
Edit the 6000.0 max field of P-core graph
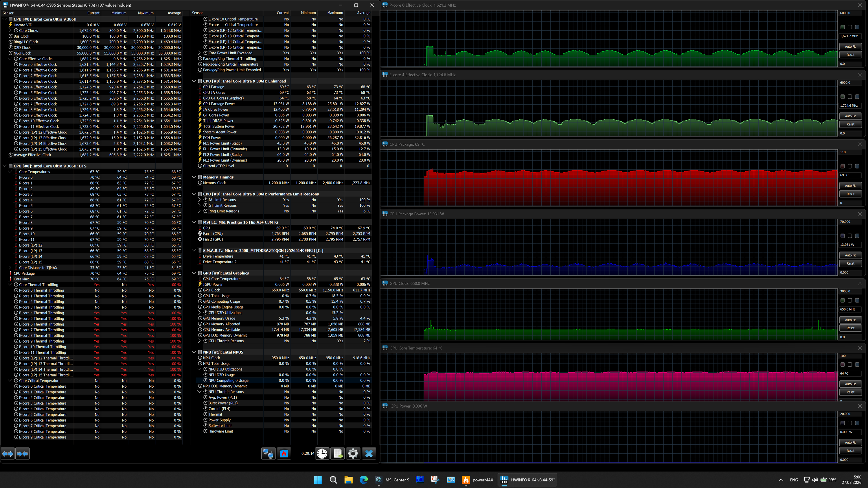point(850,13)
